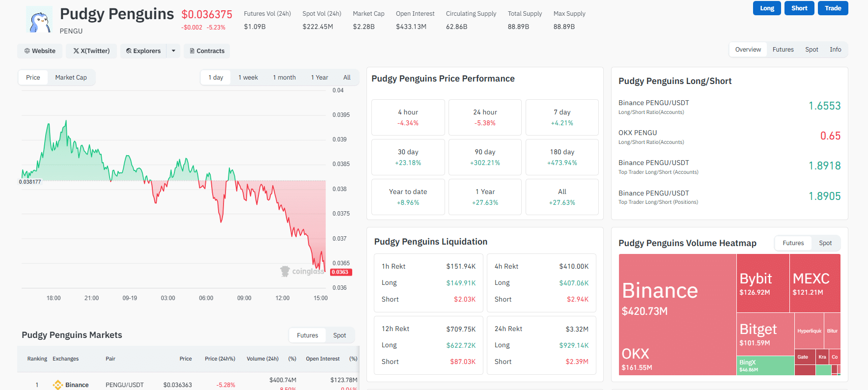This screenshot has width=868, height=390.
Task: Click the 30 day performance card
Action: 408,157
